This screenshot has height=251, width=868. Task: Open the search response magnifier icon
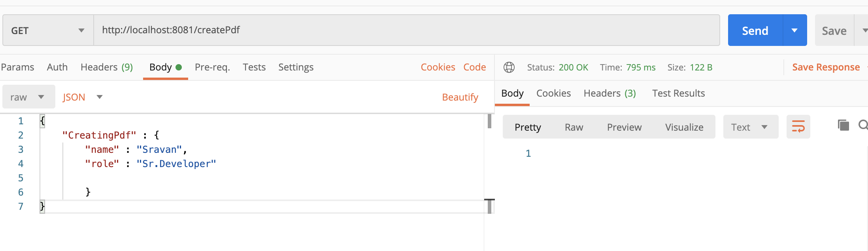pos(863,125)
